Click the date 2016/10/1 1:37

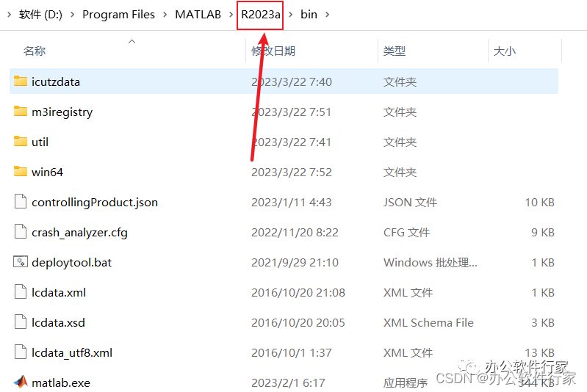pyautogui.click(x=292, y=352)
